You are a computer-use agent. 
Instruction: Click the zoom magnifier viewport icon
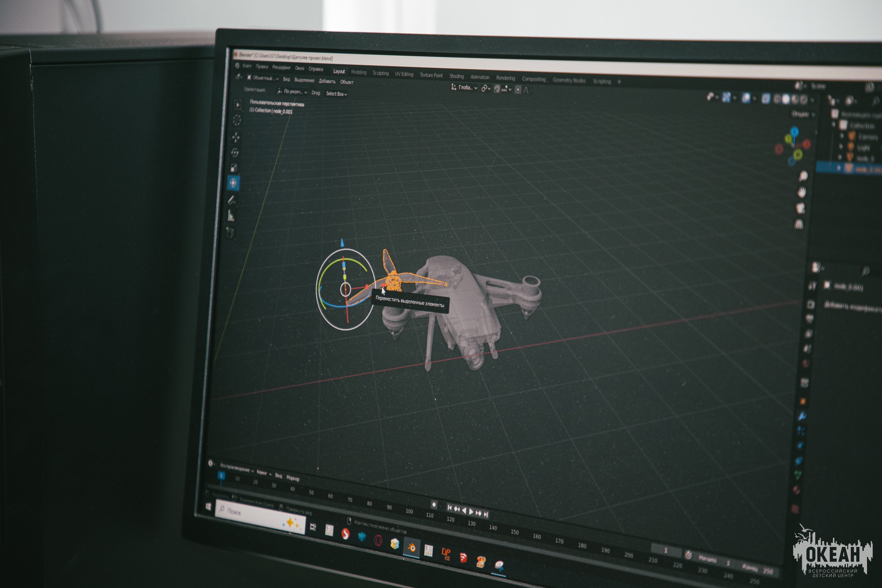[x=803, y=176]
